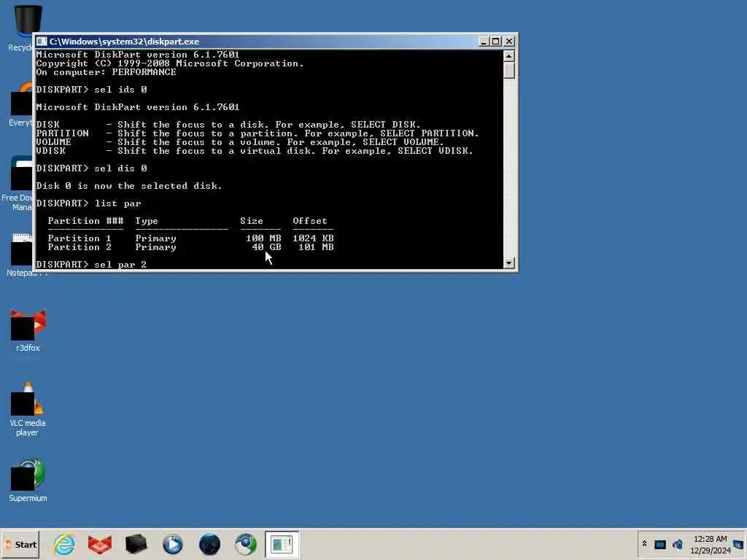Click the dark globe taskbar icon
Screen dimensions: 747x560
(209, 544)
